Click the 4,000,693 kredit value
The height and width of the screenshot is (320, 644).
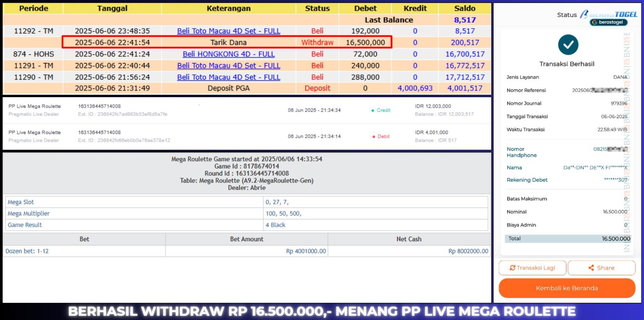coord(415,88)
